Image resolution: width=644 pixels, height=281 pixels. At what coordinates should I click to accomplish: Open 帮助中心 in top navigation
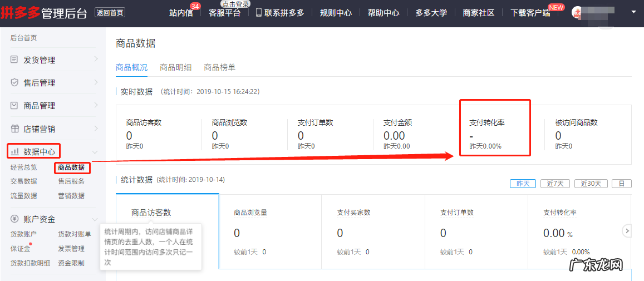pos(384,13)
